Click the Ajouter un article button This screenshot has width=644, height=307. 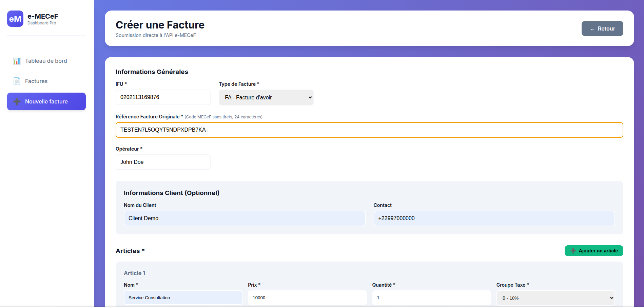[x=594, y=251]
